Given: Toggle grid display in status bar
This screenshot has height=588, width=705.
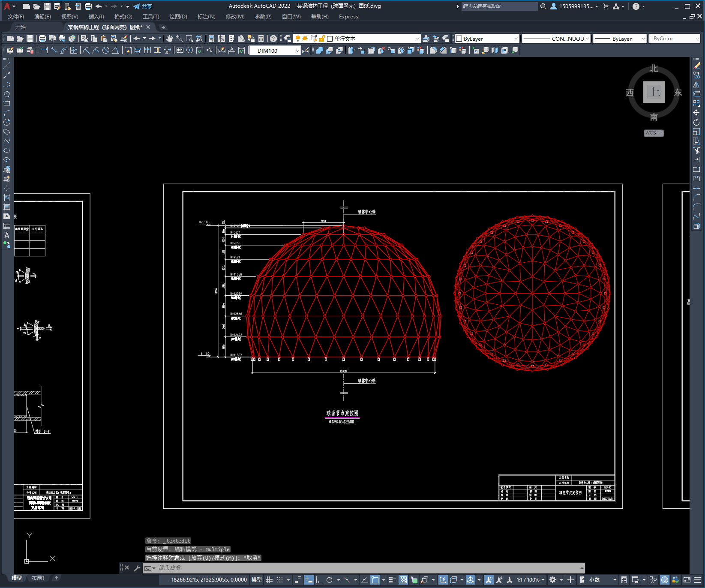Looking at the screenshot, I should pos(270,580).
